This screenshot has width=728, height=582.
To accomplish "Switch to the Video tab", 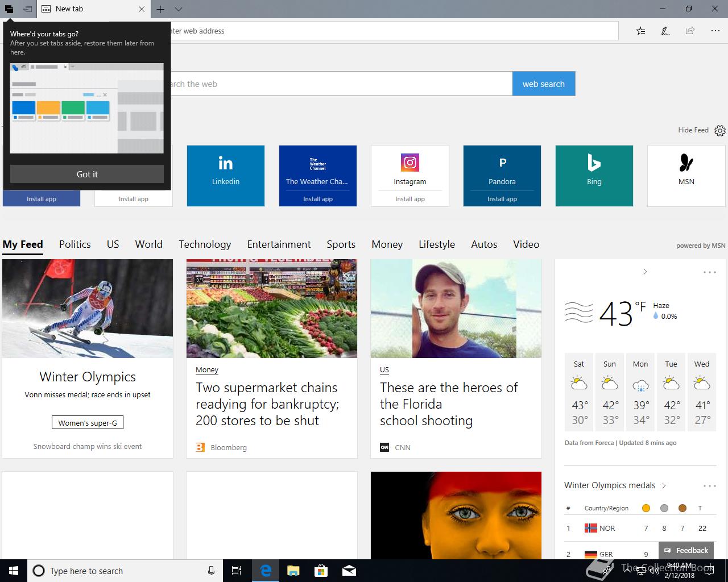I will click(x=526, y=244).
